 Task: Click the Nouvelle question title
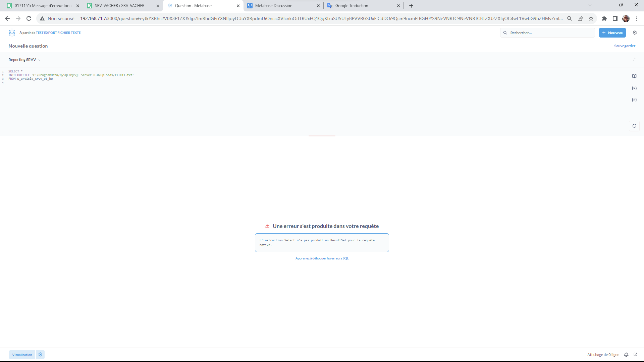tap(28, 46)
